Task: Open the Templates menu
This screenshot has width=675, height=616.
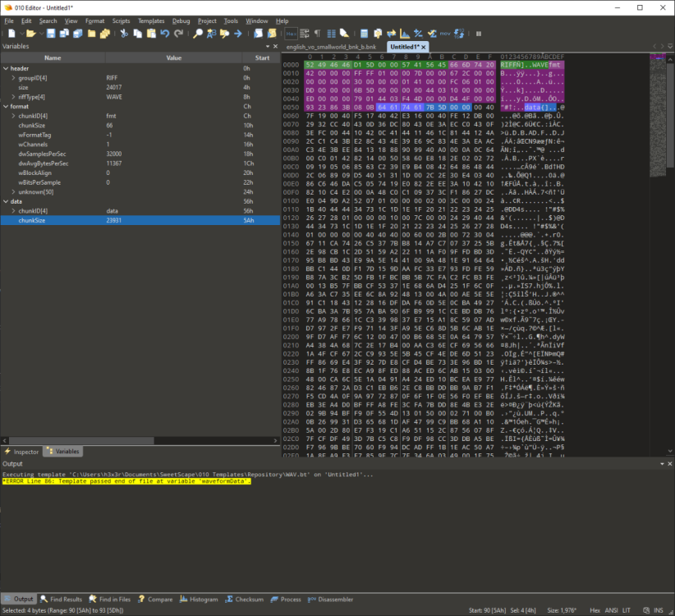Action: click(x=150, y=21)
